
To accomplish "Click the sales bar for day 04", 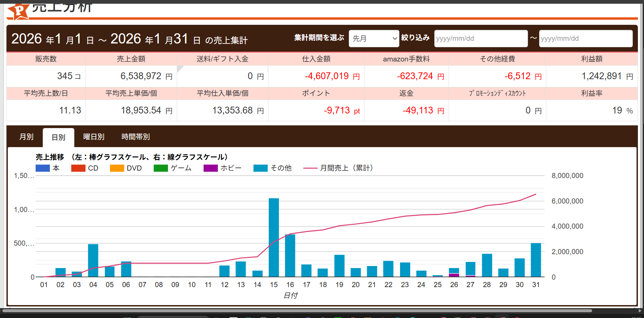I will click(93, 260).
